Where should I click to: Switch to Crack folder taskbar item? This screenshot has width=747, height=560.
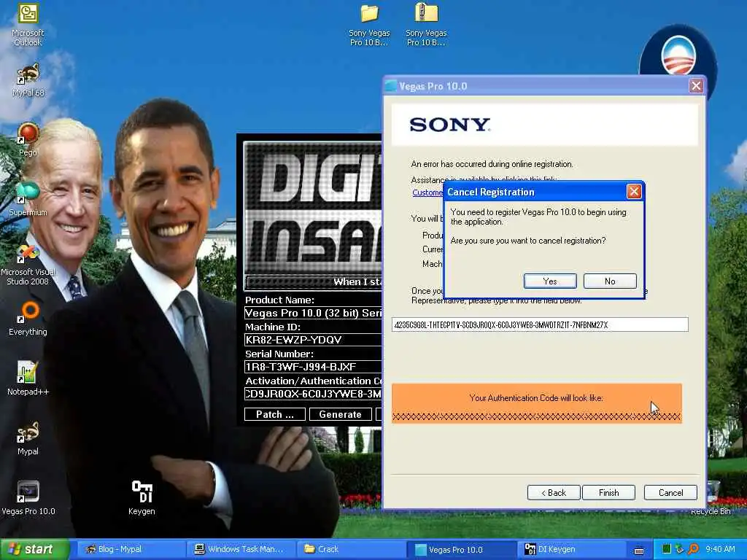(350, 549)
